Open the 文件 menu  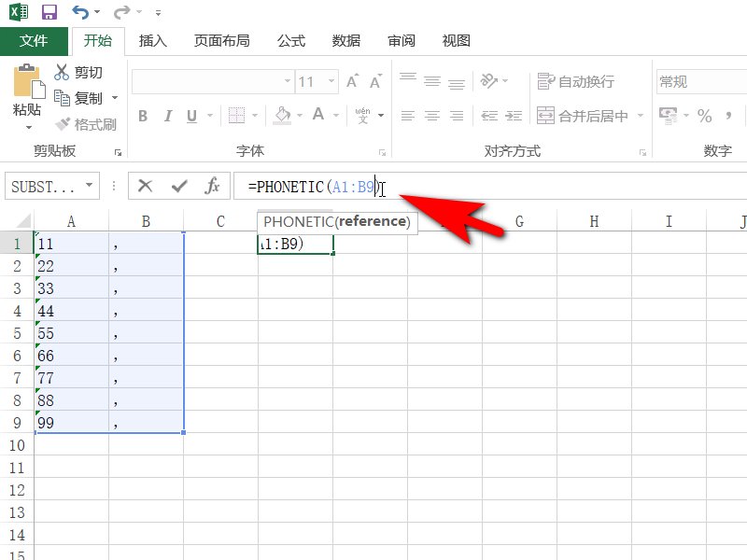click(34, 41)
